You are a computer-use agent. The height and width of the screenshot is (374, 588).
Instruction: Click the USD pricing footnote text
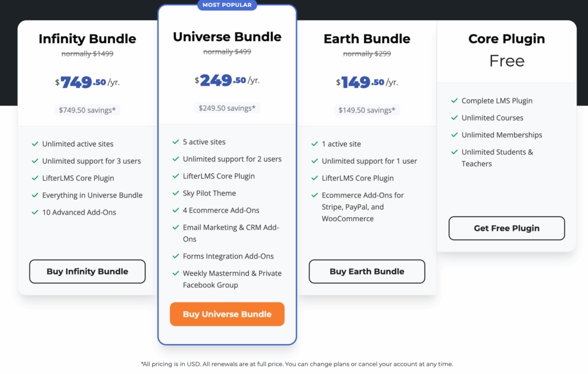point(297,364)
